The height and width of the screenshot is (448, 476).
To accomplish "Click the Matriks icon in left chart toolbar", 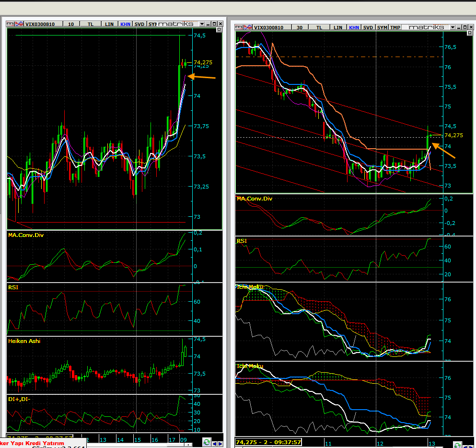I will [9, 24].
